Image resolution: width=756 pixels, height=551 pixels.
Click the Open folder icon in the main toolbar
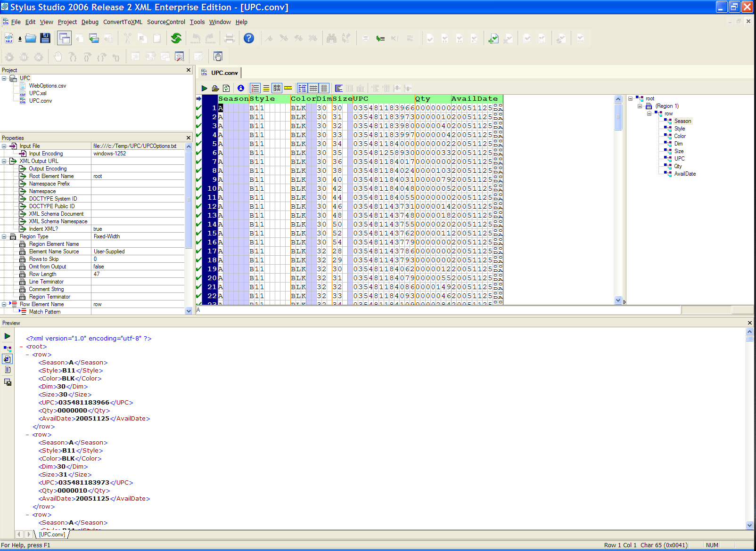tap(31, 39)
